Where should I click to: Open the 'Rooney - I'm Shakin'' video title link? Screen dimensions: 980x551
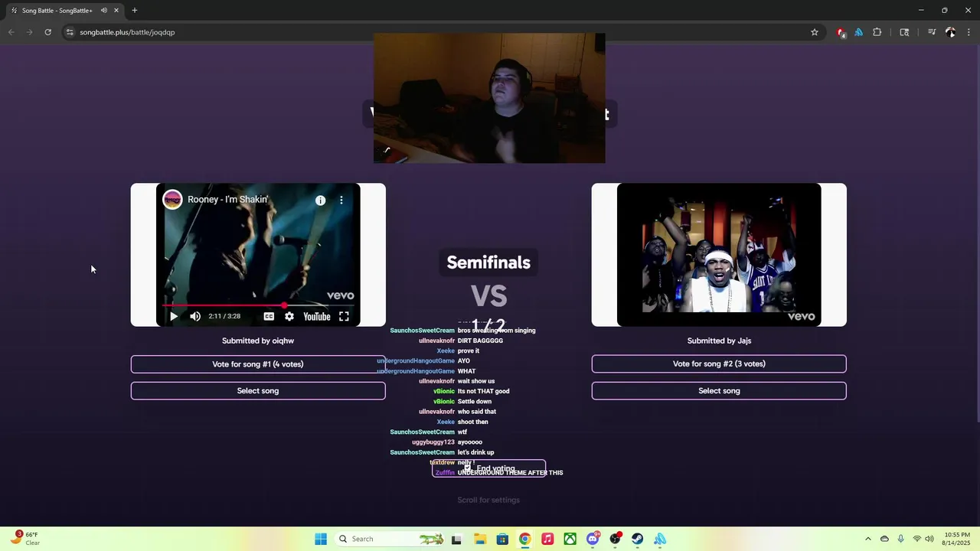[x=227, y=200]
